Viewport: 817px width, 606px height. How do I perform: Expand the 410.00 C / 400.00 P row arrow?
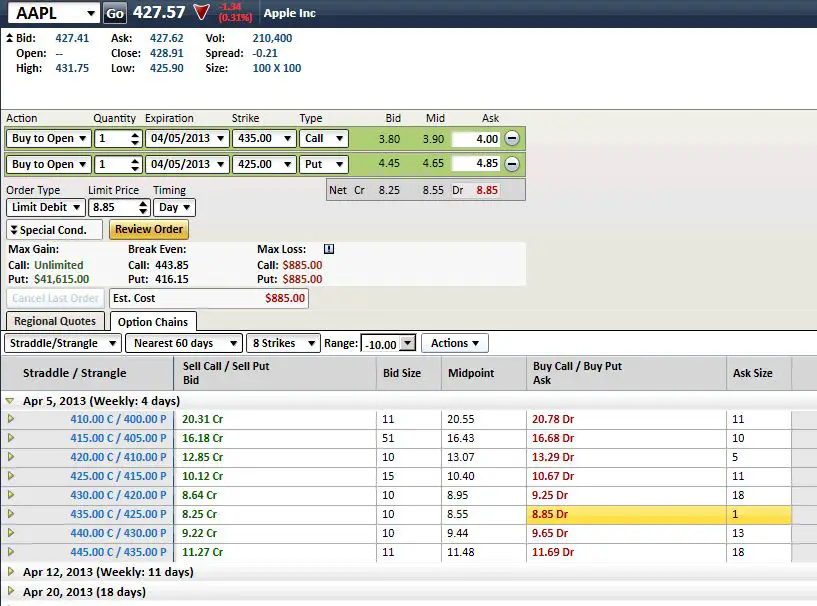click(10, 418)
